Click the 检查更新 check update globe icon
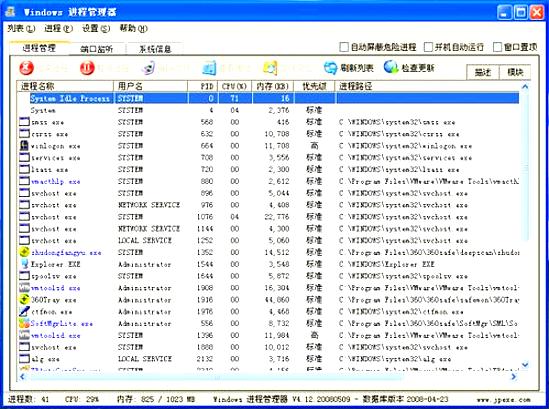Viewport: 549px width, 409px height. [391, 67]
